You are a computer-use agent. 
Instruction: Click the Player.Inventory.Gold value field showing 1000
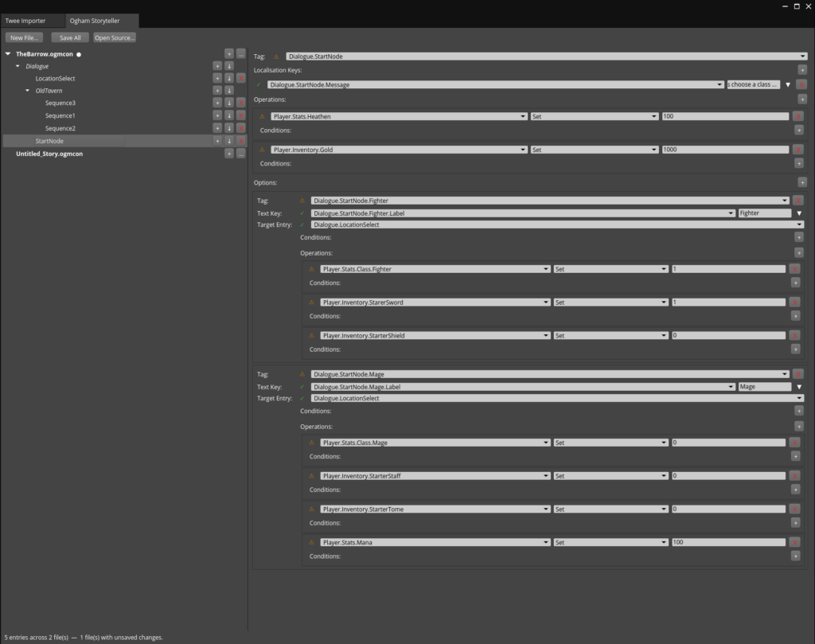(724, 150)
